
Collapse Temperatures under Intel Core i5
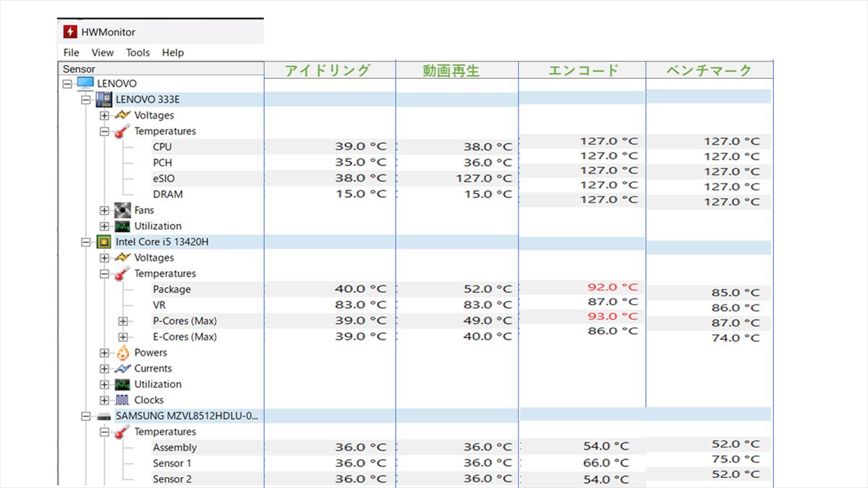point(105,274)
